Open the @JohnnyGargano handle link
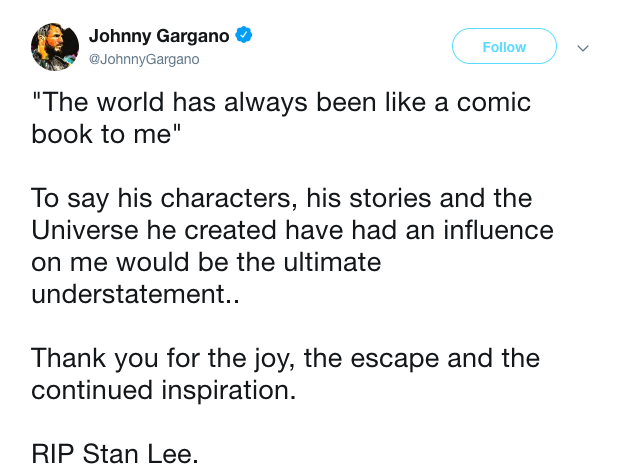Screen dimensions: 623x475 pos(144,60)
